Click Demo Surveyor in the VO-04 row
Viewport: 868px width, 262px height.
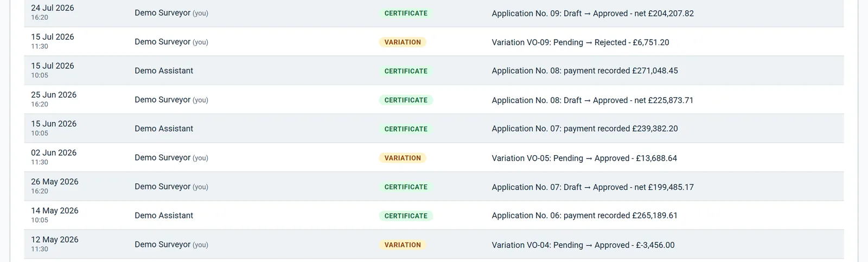click(171, 245)
